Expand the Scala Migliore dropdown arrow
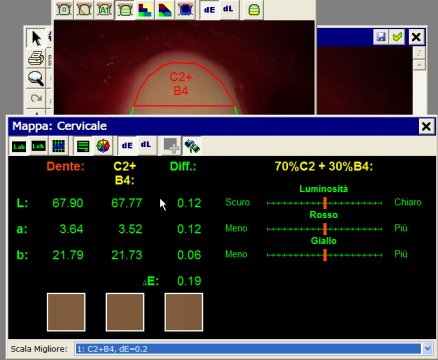Viewport: 438px width, 360px height. (428, 349)
